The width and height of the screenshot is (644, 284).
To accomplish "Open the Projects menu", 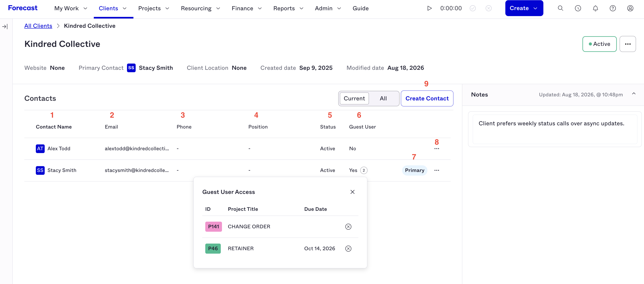I will pyautogui.click(x=154, y=8).
